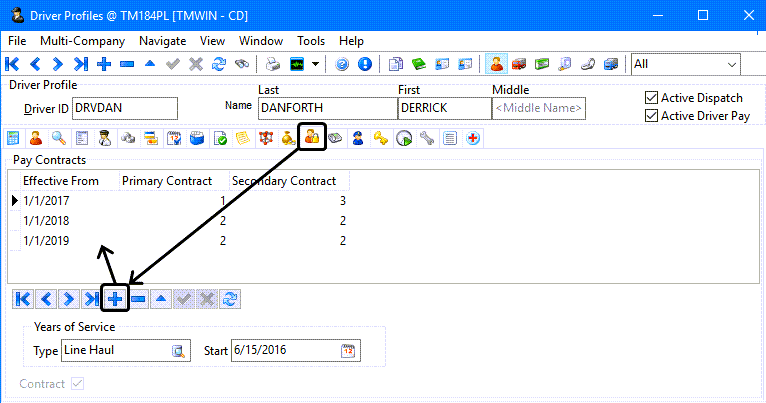Toggle Active Driver Pay checkbox
This screenshot has width=766, height=403.
click(651, 116)
